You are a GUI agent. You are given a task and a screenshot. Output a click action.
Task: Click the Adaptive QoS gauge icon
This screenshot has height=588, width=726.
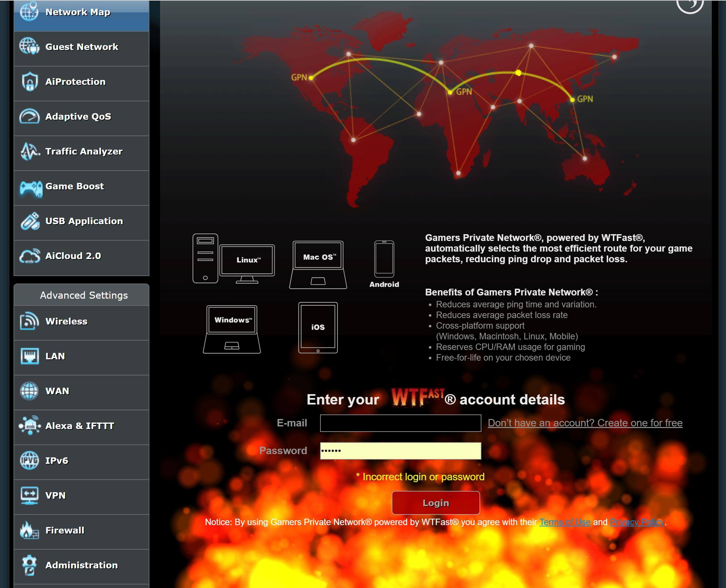tap(29, 116)
